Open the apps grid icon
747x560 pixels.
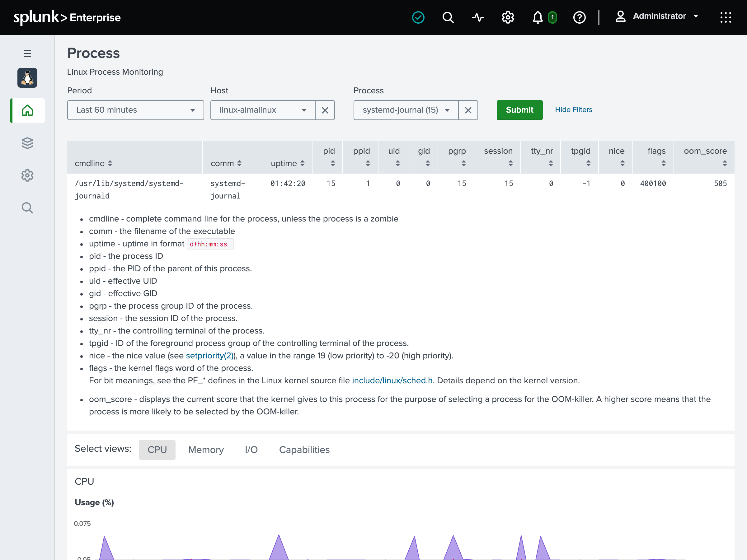point(726,17)
